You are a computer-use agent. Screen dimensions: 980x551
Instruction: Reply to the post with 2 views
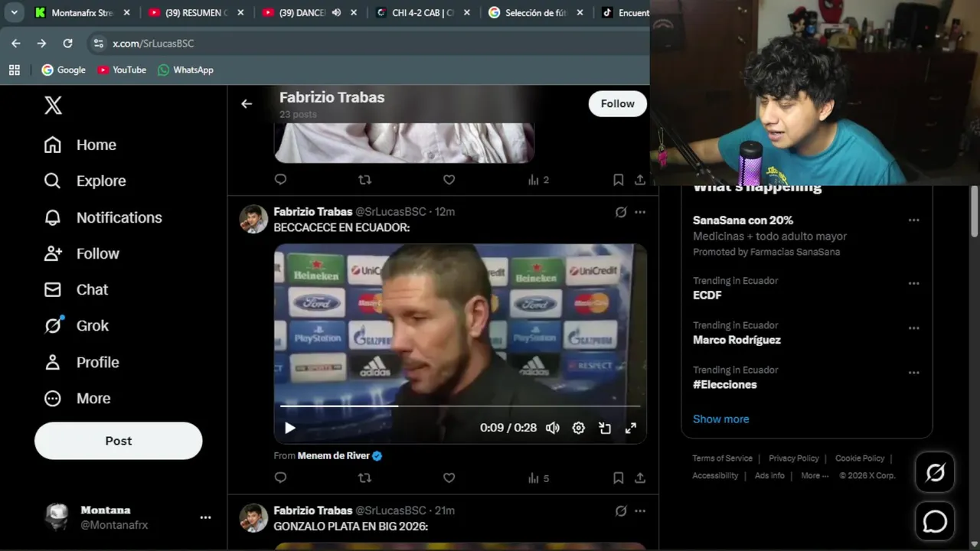[280, 179]
